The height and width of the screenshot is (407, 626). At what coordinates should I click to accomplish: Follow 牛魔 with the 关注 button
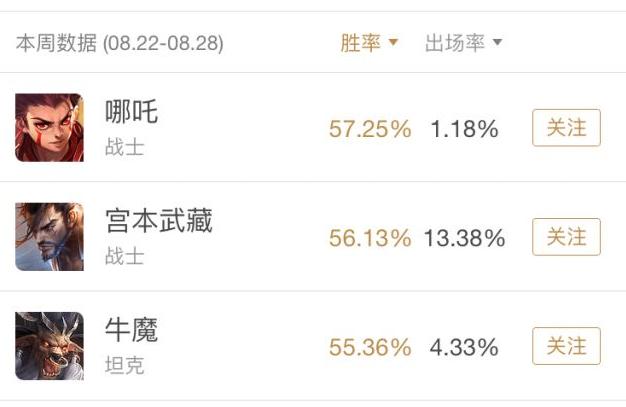[566, 346]
